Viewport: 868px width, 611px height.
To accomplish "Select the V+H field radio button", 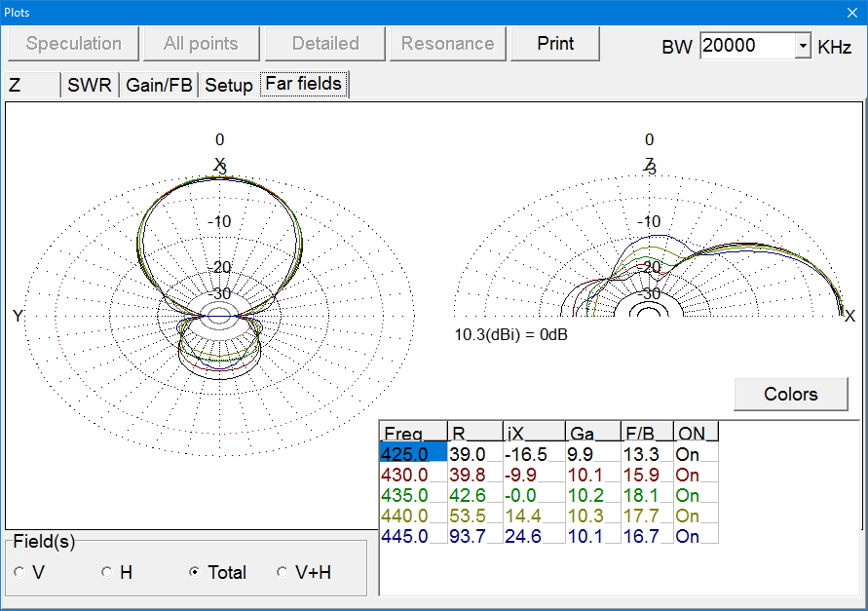I will [x=283, y=573].
